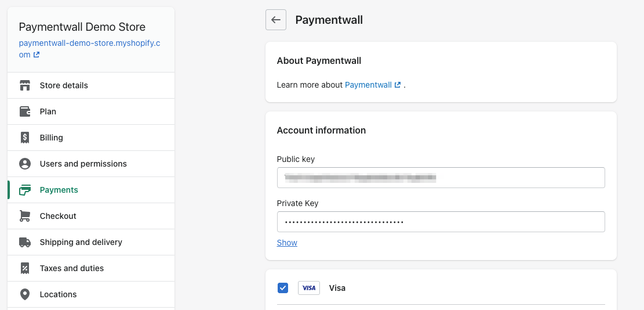
Task: Click the Visa label text
Action: pos(337,288)
